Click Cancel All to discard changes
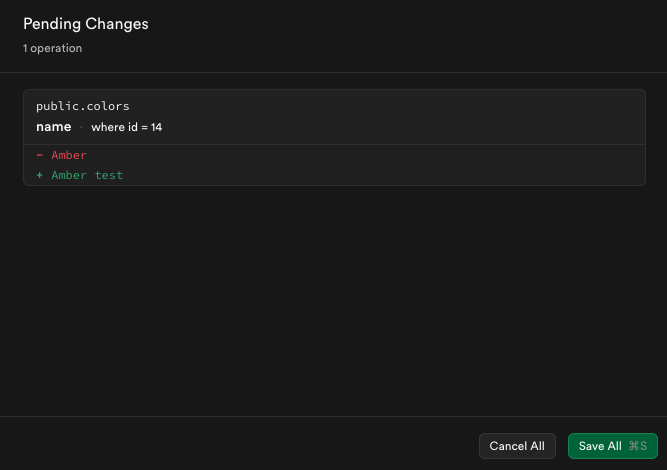This screenshot has height=470, width=667. click(x=517, y=446)
